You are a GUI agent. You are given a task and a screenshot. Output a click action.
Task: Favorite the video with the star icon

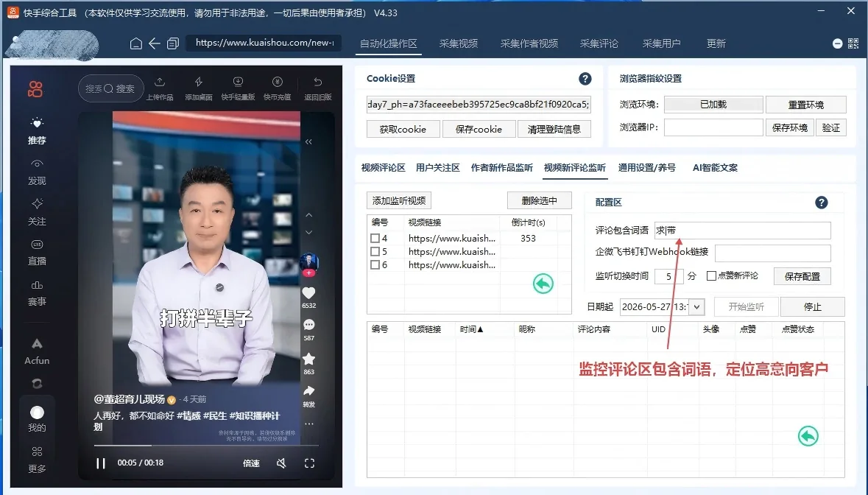click(x=309, y=359)
